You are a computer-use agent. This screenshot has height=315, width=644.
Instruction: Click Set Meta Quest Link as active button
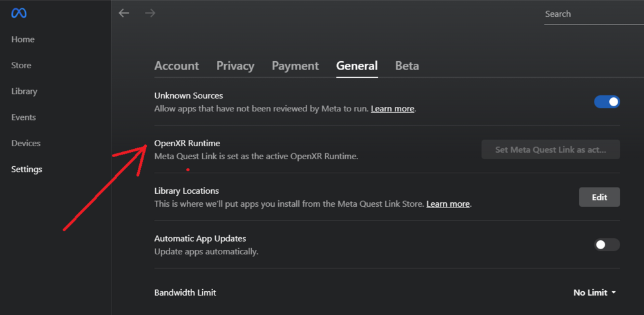click(551, 149)
